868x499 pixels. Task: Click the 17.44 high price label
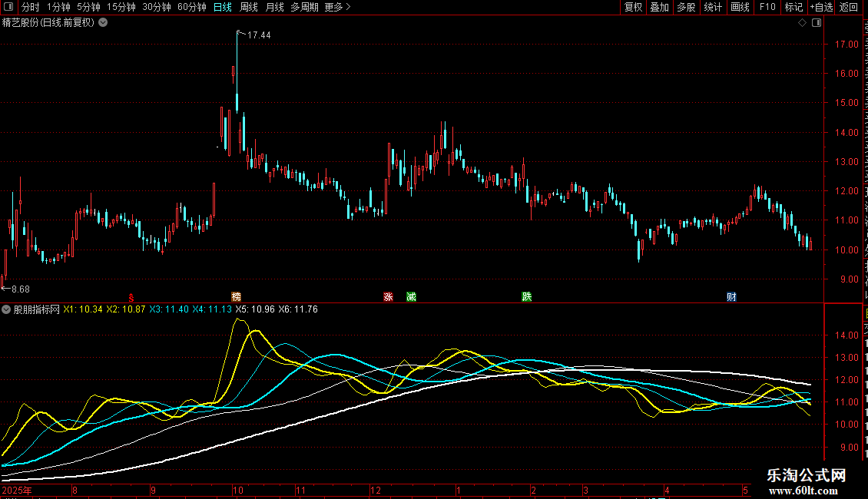click(x=259, y=35)
